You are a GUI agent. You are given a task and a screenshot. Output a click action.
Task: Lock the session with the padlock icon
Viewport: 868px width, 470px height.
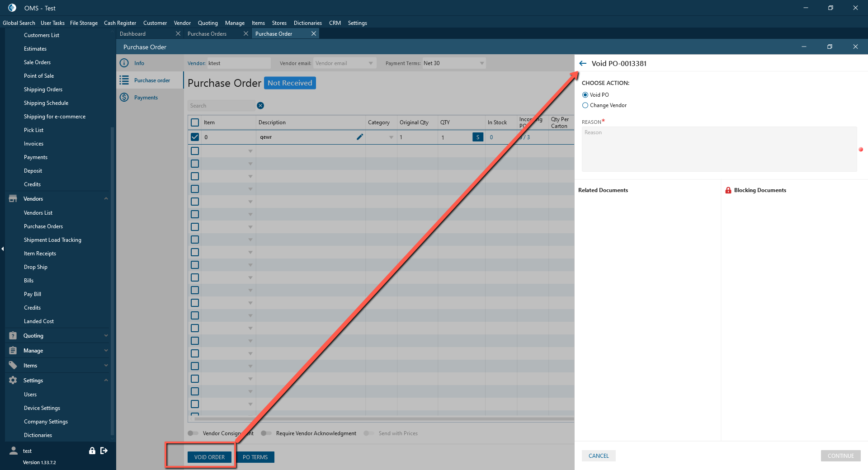(x=92, y=451)
